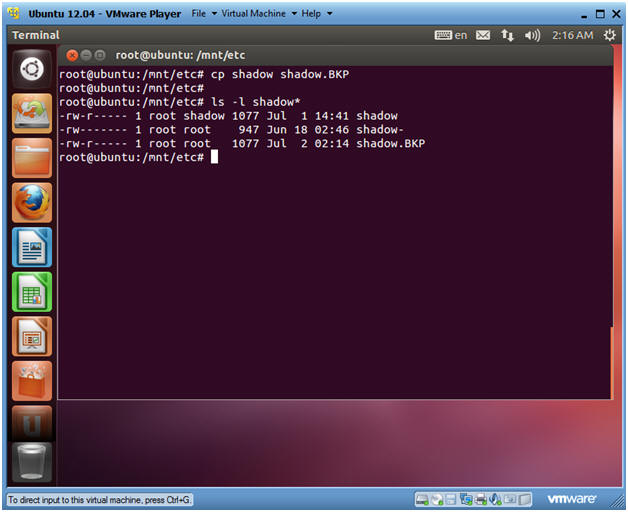Launch Ubuntu Software Center shopping bag
The width and height of the screenshot is (628, 512).
tap(32, 381)
